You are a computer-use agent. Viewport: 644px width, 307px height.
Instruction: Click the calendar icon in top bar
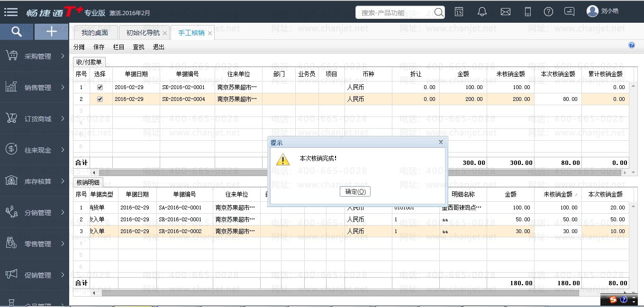tap(459, 12)
